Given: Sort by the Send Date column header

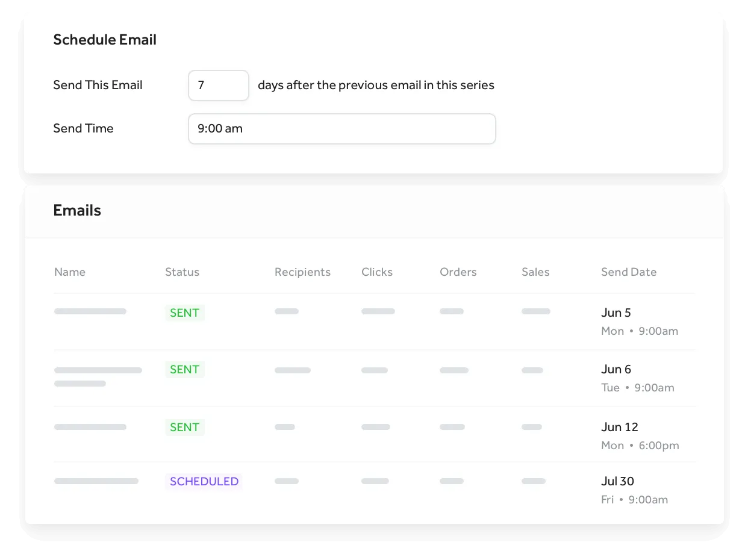Looking at the screenshot, I should point(628,272).
